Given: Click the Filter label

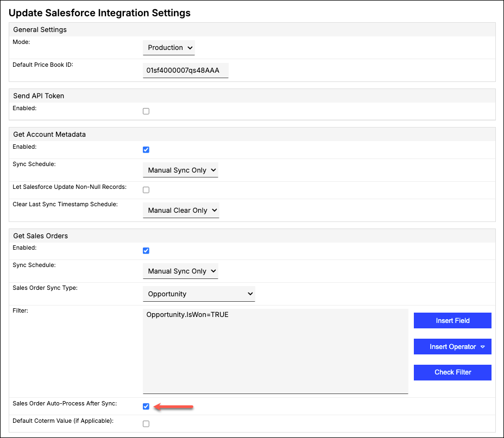Looking at the screenshot, I should pyautogui.click(x=20, y=310).
